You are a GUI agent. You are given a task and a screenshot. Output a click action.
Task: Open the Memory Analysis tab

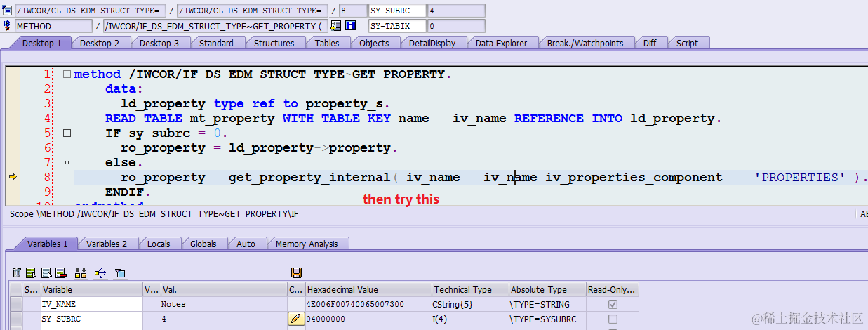pos(307,244)
